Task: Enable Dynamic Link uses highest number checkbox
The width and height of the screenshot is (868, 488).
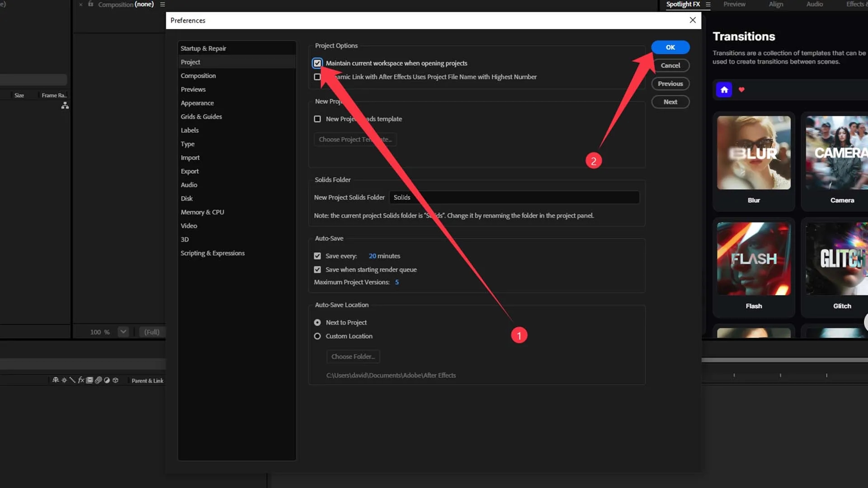Action: click(x=317, y=77)
